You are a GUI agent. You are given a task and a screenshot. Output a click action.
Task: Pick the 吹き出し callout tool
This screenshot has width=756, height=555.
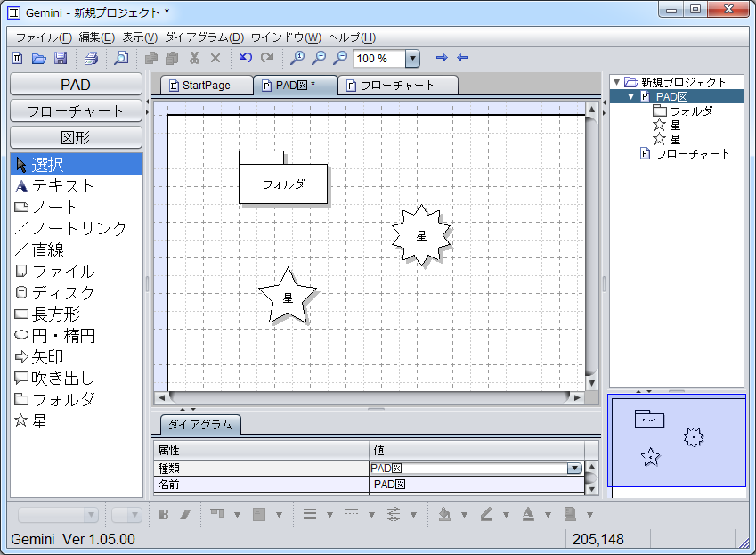click(x=77, y=378)
